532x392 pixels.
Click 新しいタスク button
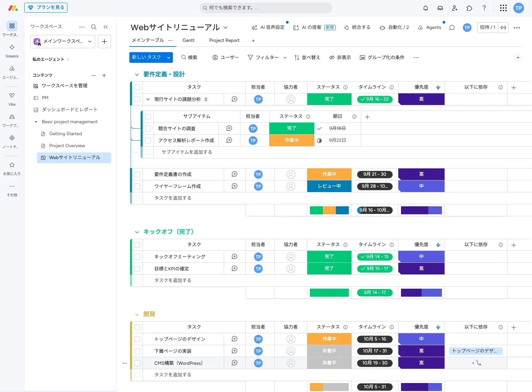tap(147, 57)
